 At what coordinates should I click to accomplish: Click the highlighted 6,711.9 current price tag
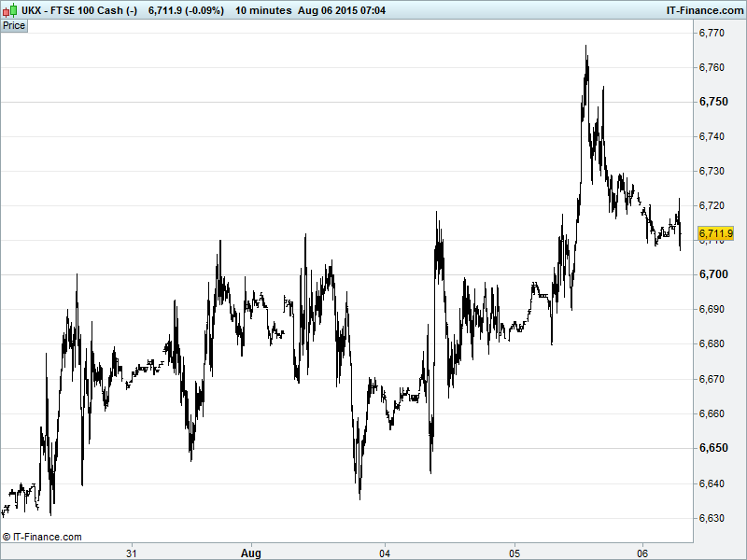pos(715,233)
